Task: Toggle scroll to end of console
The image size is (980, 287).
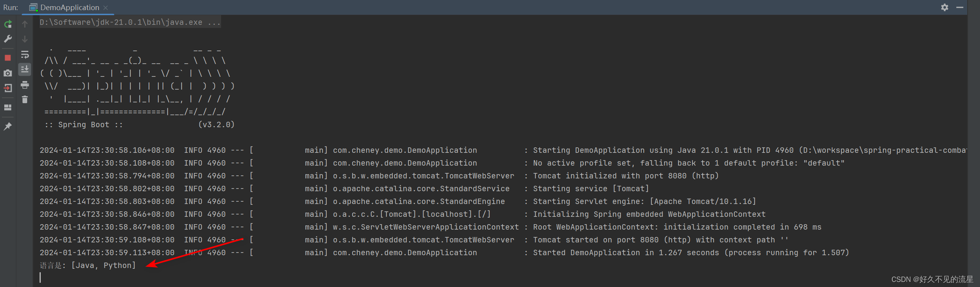Action: (x=25, y=69)
